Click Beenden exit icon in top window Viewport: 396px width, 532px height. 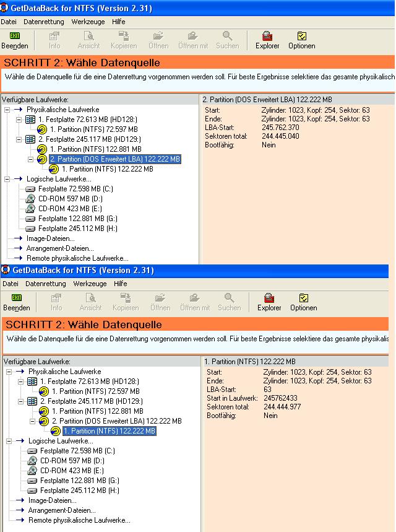[x=15, y=36]
